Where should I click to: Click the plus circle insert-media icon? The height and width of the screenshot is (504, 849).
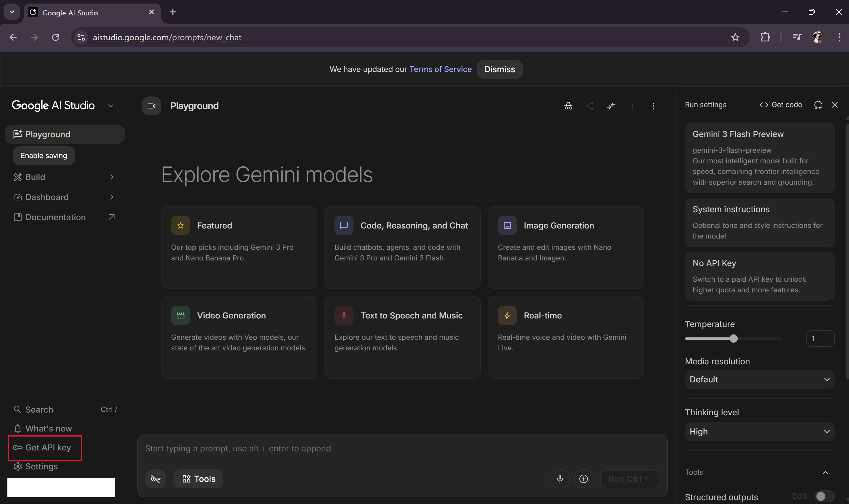(583, 479)
